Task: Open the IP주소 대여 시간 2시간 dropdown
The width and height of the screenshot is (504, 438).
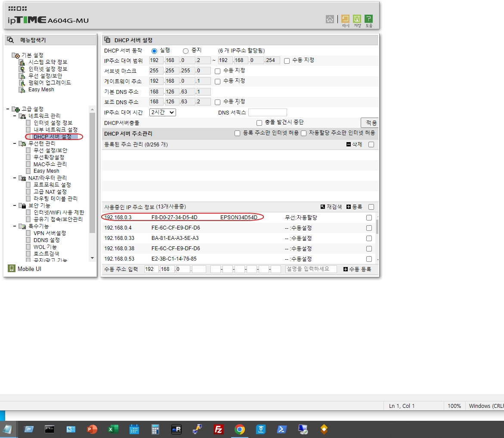Action: coord(162,112)
